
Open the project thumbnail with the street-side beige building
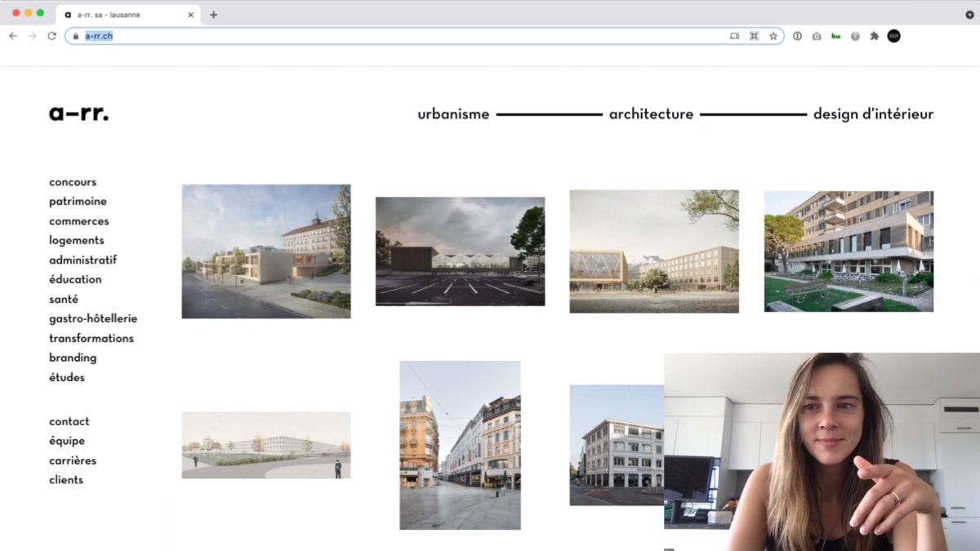click(x=266, y=251)
